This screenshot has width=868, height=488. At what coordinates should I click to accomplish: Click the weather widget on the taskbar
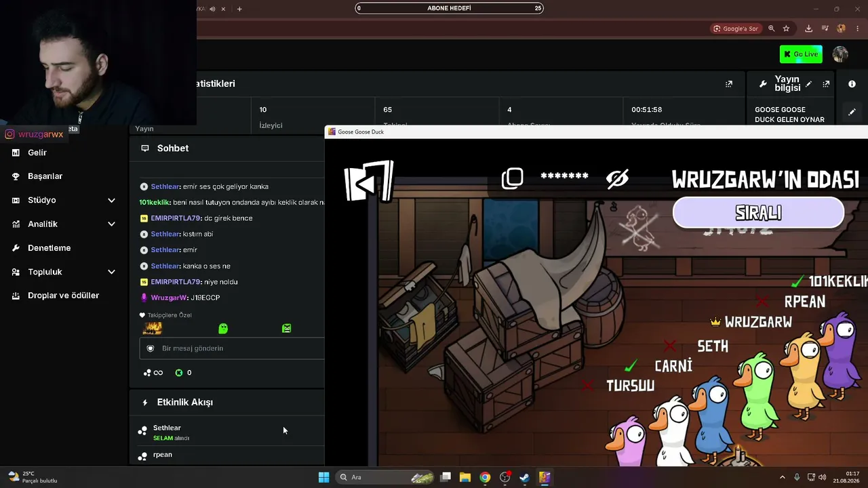(33, 477)
